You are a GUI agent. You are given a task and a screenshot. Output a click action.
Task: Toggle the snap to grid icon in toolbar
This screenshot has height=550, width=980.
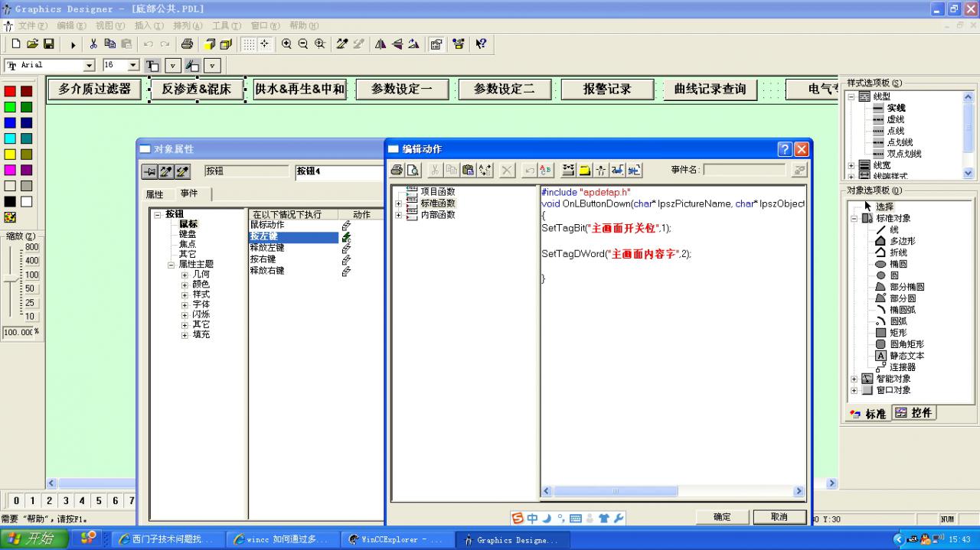(265, 44)
